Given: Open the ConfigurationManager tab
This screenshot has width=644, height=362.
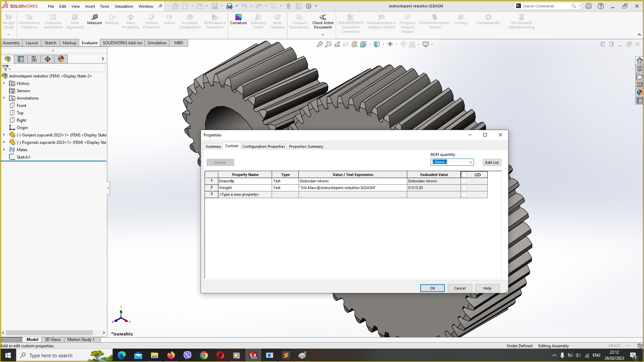Looking at the screenshot, I should tap(34, 59).
